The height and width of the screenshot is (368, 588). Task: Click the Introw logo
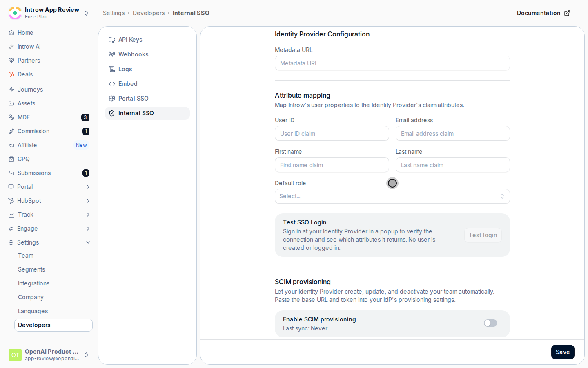[15, 13]
